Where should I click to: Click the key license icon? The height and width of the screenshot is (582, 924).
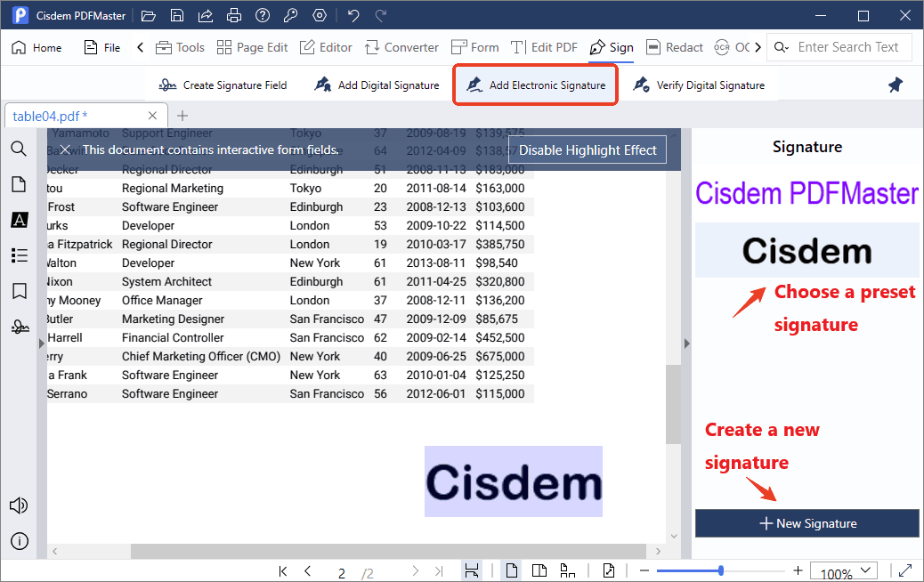(x=290, y=15)
